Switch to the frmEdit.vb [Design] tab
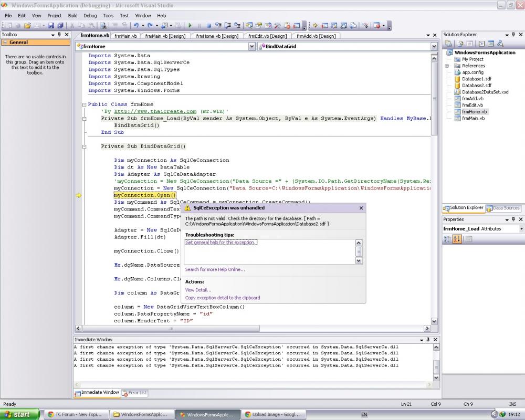This screenshot has width=525, height=420. [x=268, y=36]
